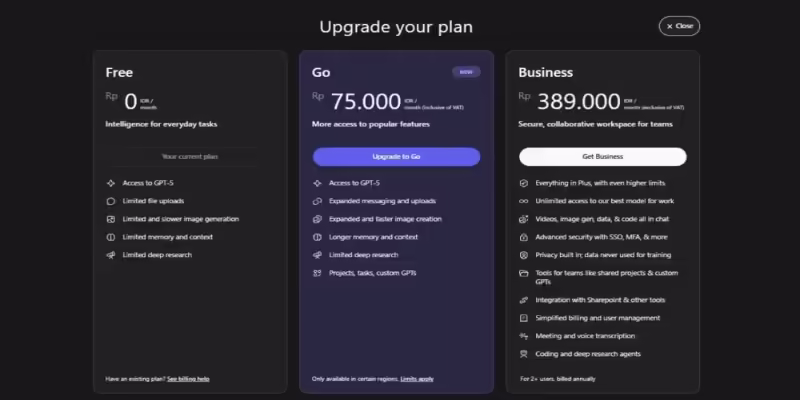The width and height of the screenshot is (800, 400).
Task: Click the Advanced security with SSO shield icon
Action: coord(524,237)
